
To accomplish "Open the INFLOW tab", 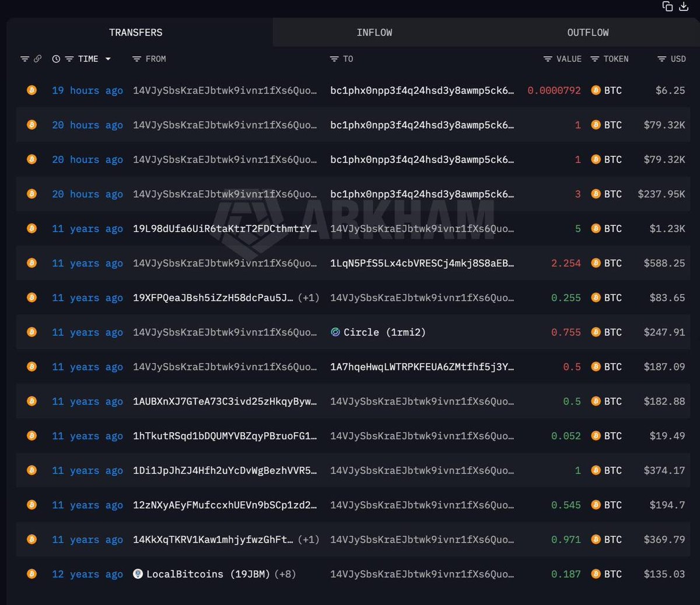I will click(x=374, y=33).
